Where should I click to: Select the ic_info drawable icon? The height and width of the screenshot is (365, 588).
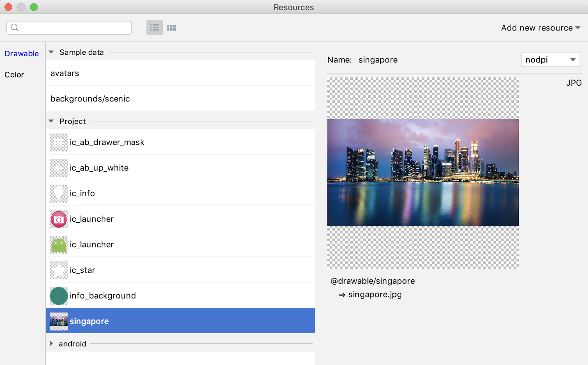(x=59, y=194)
